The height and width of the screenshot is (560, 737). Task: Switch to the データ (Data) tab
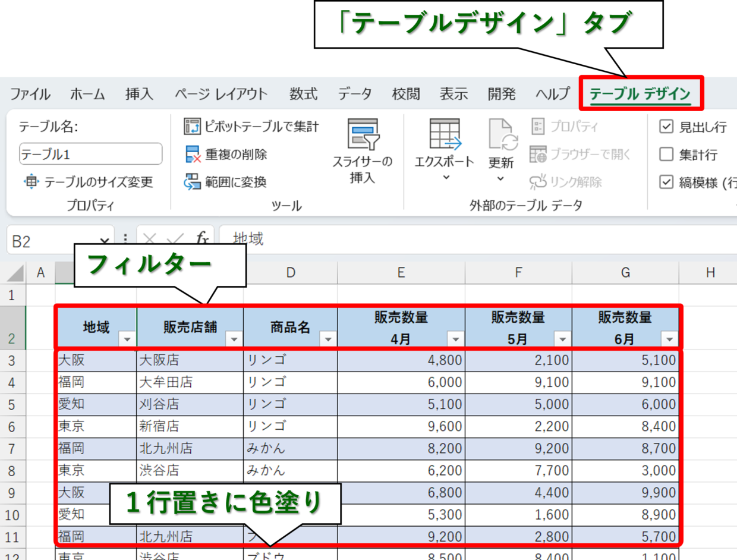pyautogui.click(x=355, y=94)
